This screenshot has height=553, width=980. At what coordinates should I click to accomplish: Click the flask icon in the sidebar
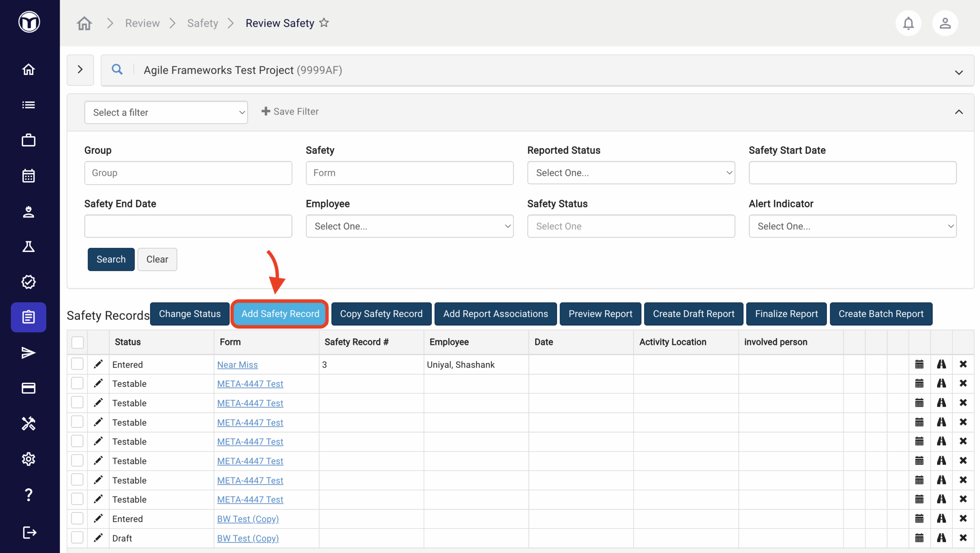[28, 247]
